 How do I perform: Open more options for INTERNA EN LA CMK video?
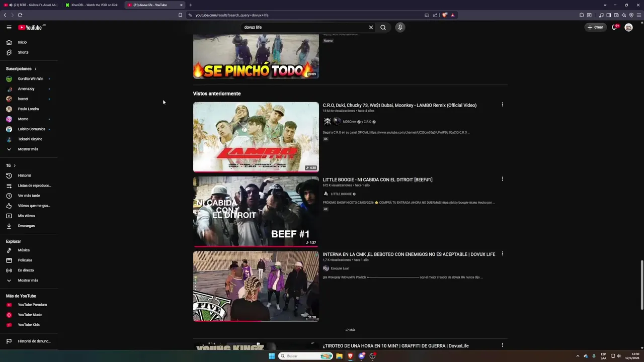click(x=502, y=254)
